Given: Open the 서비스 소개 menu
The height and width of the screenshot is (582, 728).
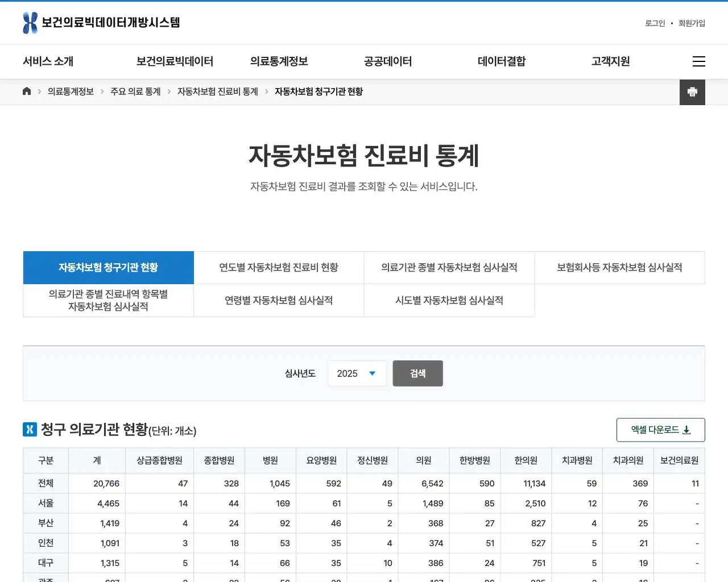Looking at the screenshot, I should [x=48, y=61].
